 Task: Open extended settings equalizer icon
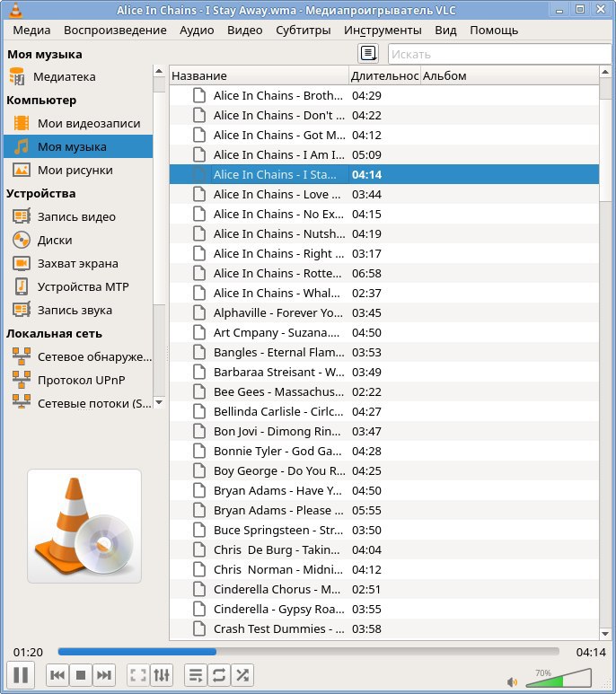point(162,675)
